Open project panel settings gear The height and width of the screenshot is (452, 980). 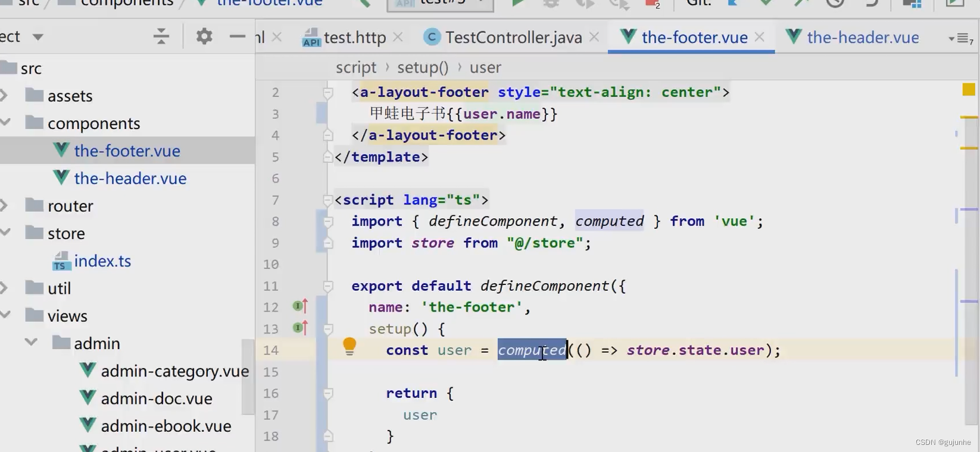[x=204, y=36]
